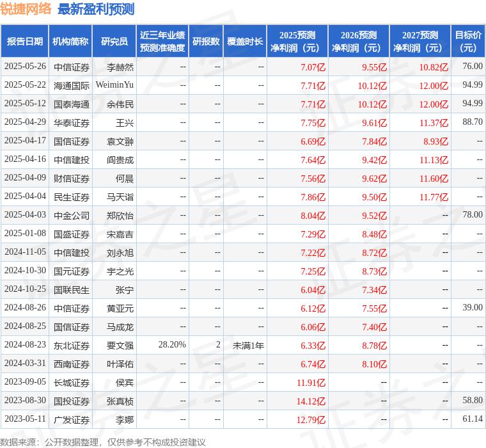Click researcher 宋嘉吉
This screenshot has height=448, width=486.
click(x=120, y=234)
